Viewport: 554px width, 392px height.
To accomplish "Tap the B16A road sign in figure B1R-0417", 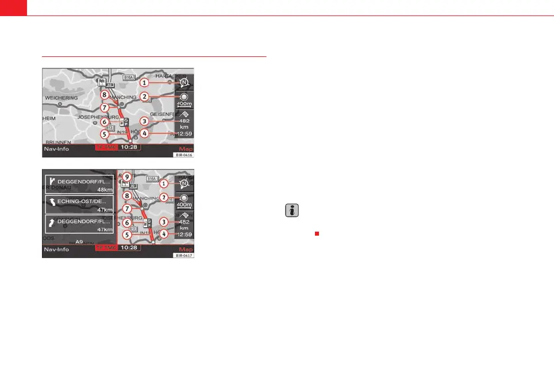I will [x=152, y=179].
